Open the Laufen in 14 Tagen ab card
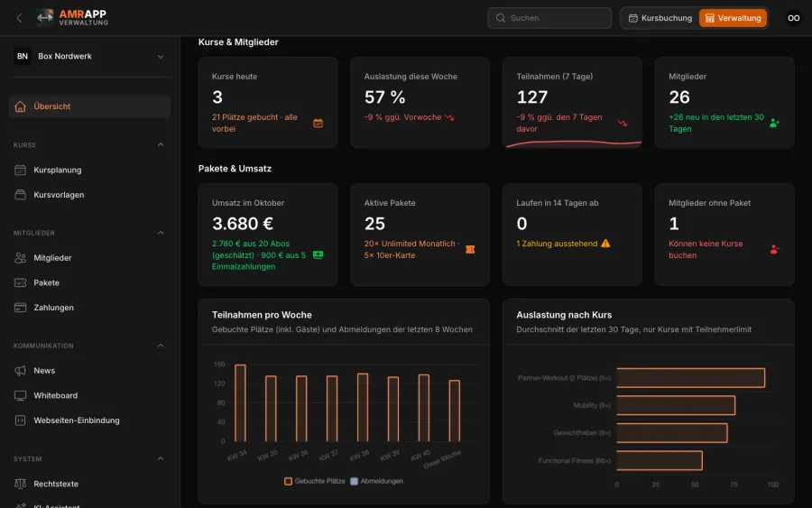 click(572, 234)
